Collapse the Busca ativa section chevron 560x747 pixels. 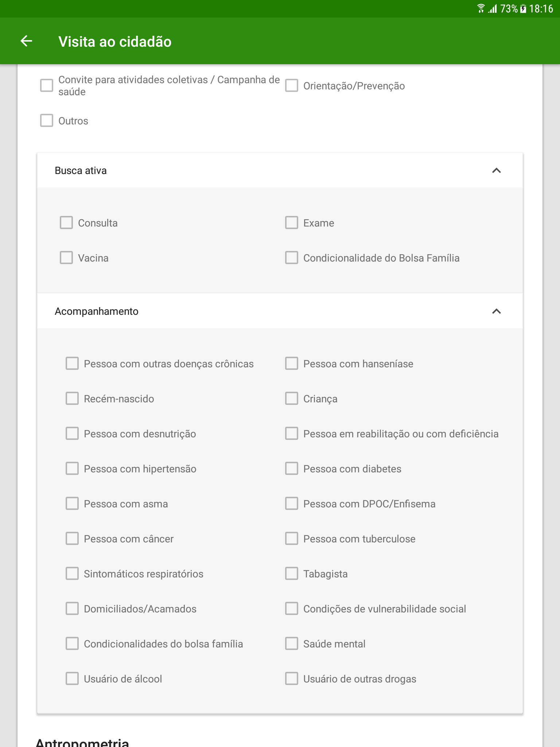(496, 170)
